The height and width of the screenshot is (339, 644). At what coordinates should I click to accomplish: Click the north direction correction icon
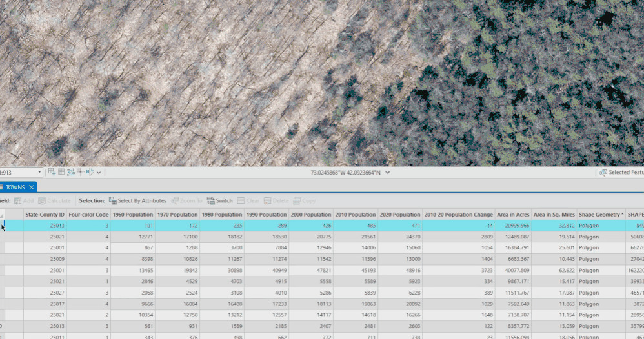(90, 172)
